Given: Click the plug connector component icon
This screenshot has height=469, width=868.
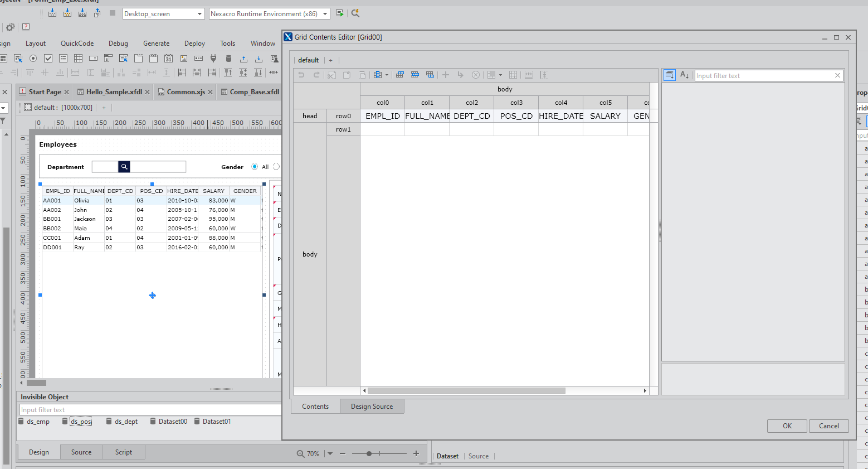Looking at the screenshot, I should click(213, 58).
